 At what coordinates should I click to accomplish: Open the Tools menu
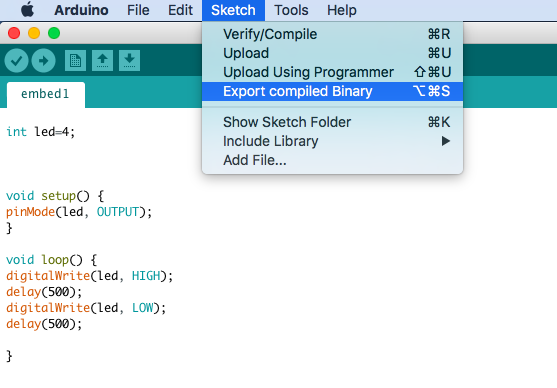coord(291,10)
